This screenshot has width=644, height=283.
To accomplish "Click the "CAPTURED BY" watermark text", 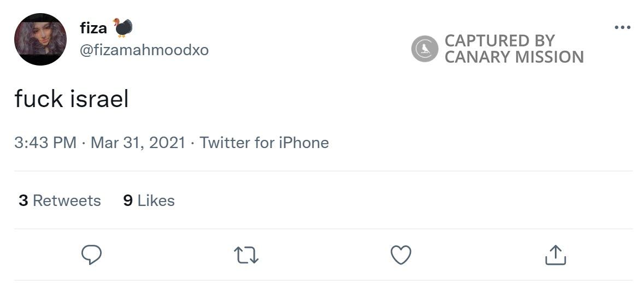I will pyautogui.click(x=499, y=40).
